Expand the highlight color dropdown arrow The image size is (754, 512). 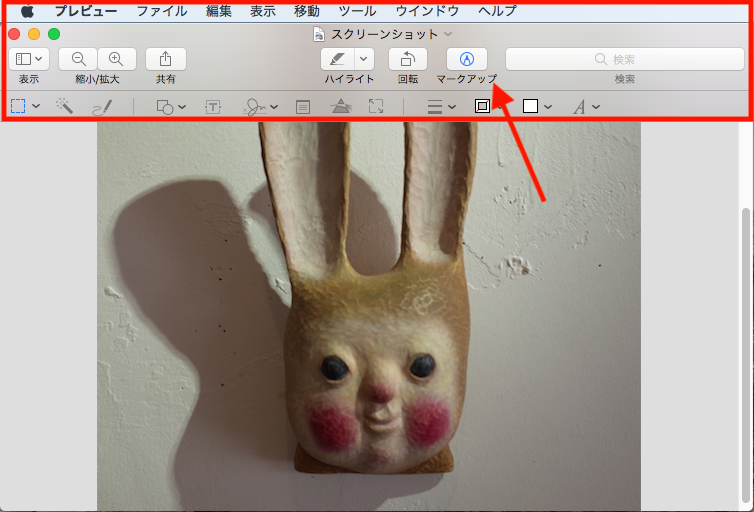point(364,59)
